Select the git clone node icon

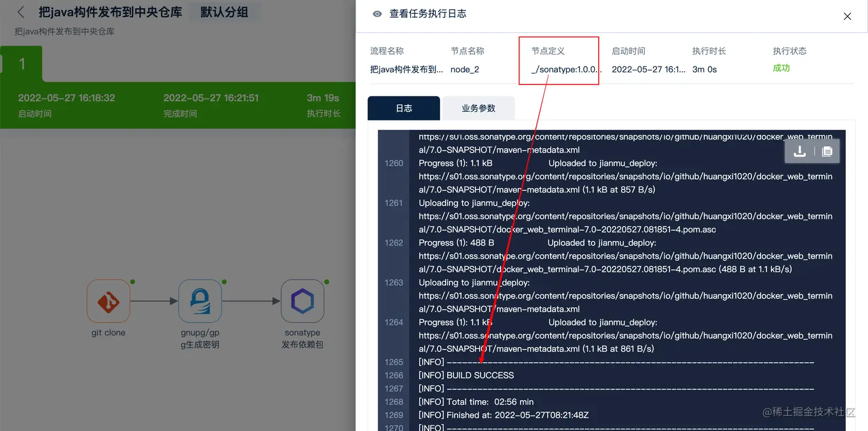click(x=108, y=301)
